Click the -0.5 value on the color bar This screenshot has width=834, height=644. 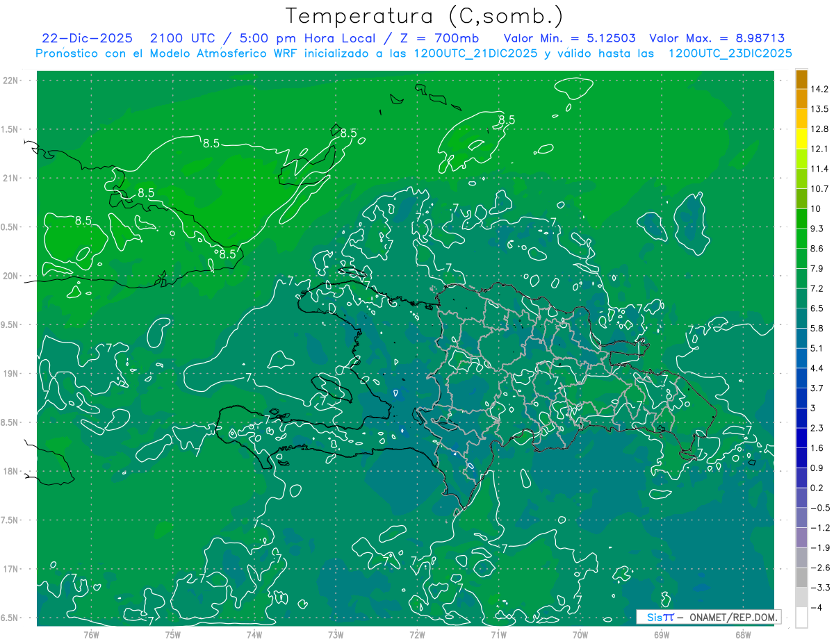click(x=819, y=508)
